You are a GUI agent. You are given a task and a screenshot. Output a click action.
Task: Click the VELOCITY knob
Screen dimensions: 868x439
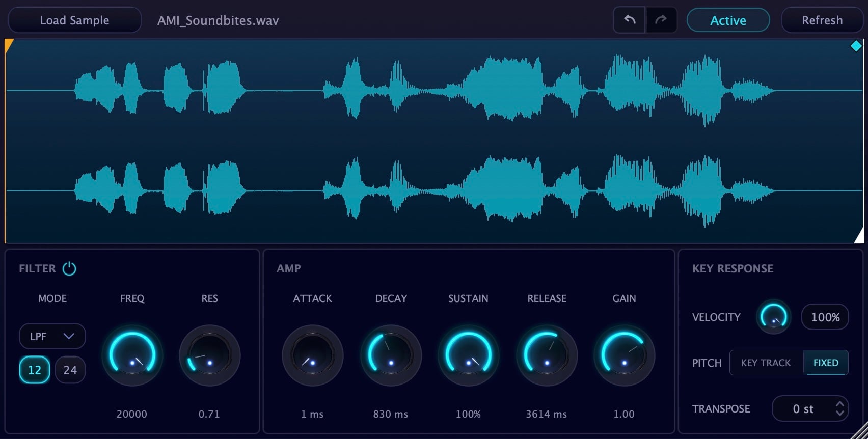click(x=773, y=317)
